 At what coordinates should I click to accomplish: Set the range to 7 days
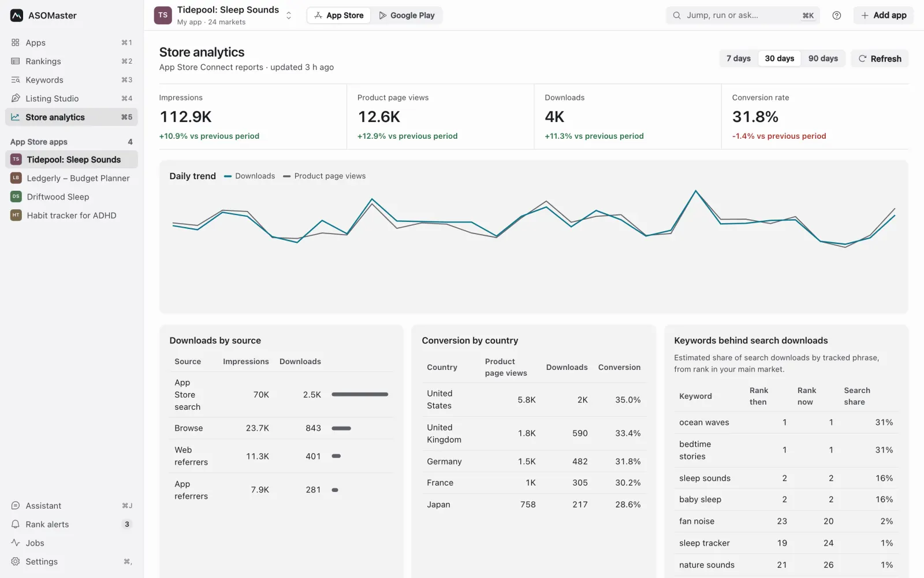[739, 58]
